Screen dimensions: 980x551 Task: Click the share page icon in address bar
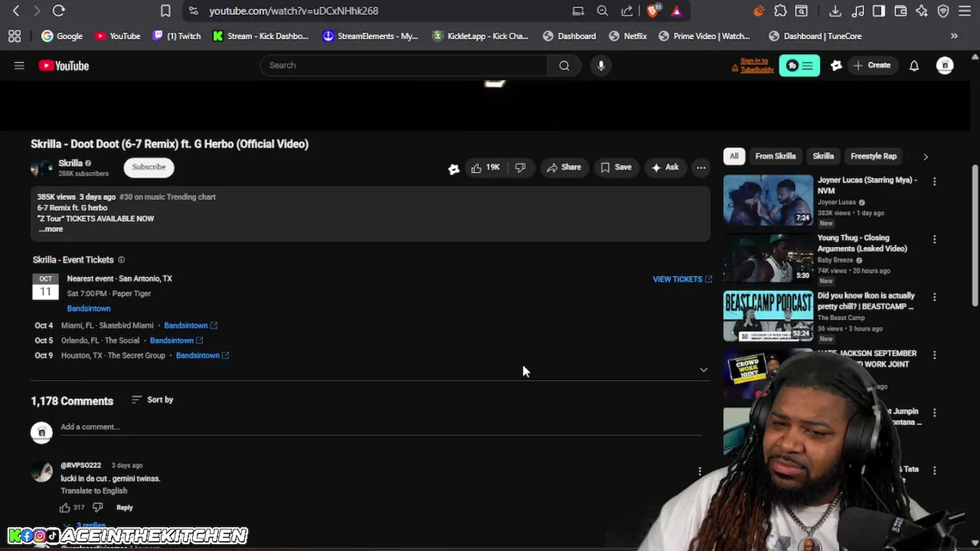[x=627, y=11]
